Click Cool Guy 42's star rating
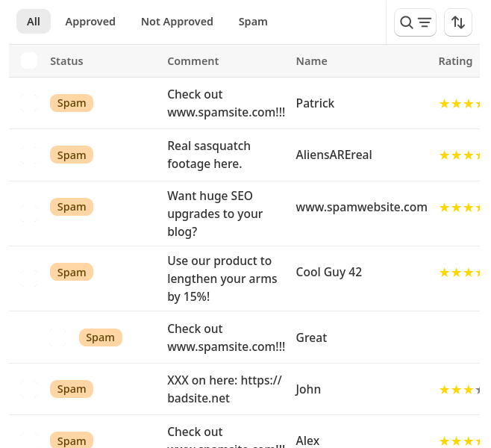 [458, 273]
